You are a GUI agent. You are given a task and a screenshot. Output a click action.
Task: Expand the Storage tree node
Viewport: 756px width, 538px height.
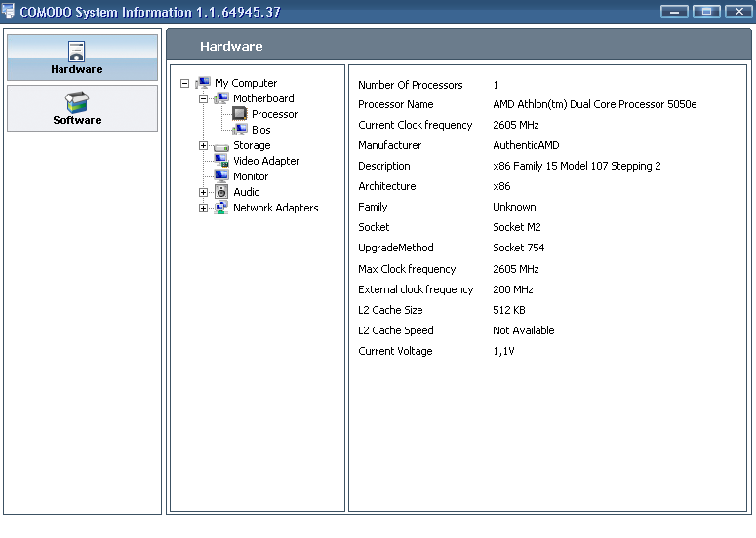pyautogui.click(x=204, y=145)
